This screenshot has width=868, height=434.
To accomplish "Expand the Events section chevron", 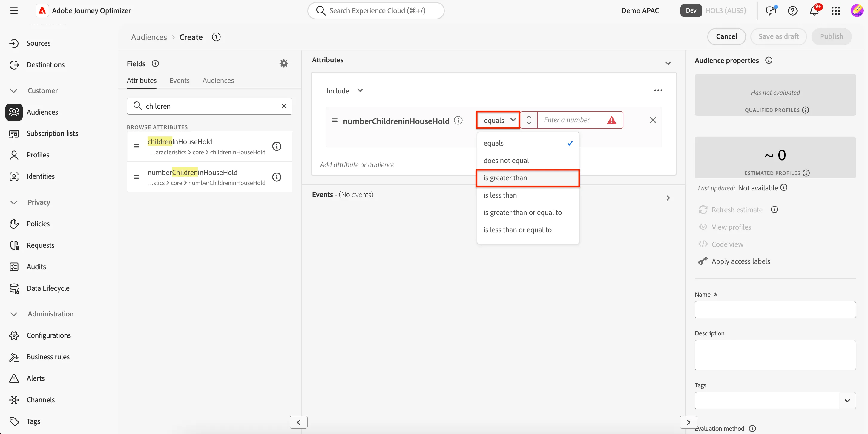I will [x=668, y=198].
